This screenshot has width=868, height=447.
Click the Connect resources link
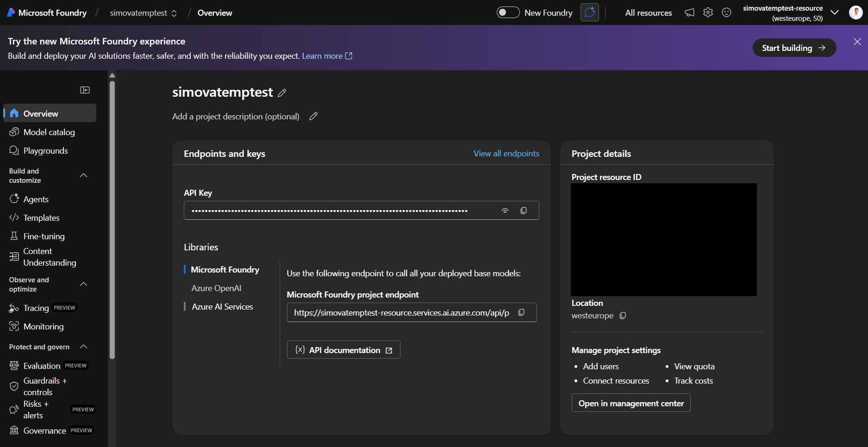click(616, 381)
